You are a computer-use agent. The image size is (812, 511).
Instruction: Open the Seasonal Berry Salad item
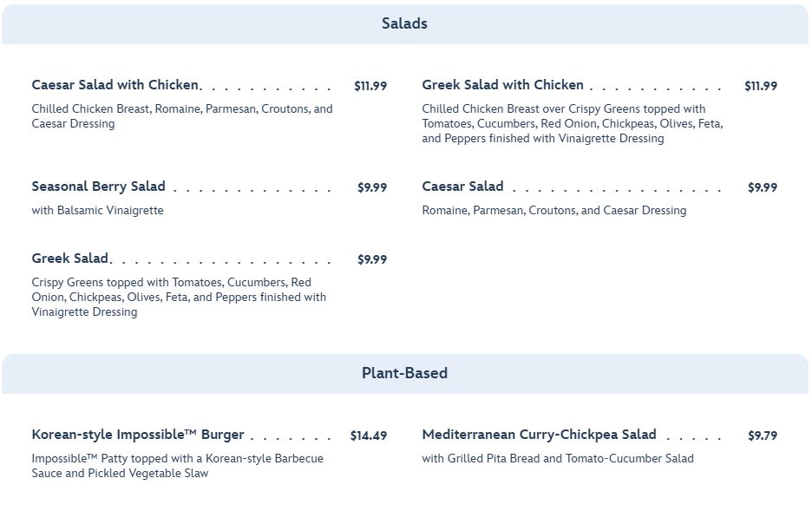(x=98, y=187)
